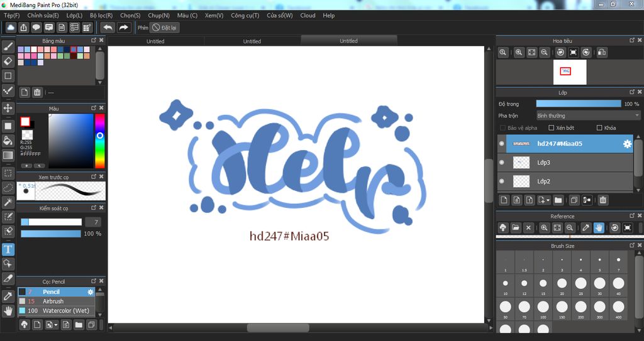Toggle visibility of hd247#Miaa05 layer

tap(501, 144)
